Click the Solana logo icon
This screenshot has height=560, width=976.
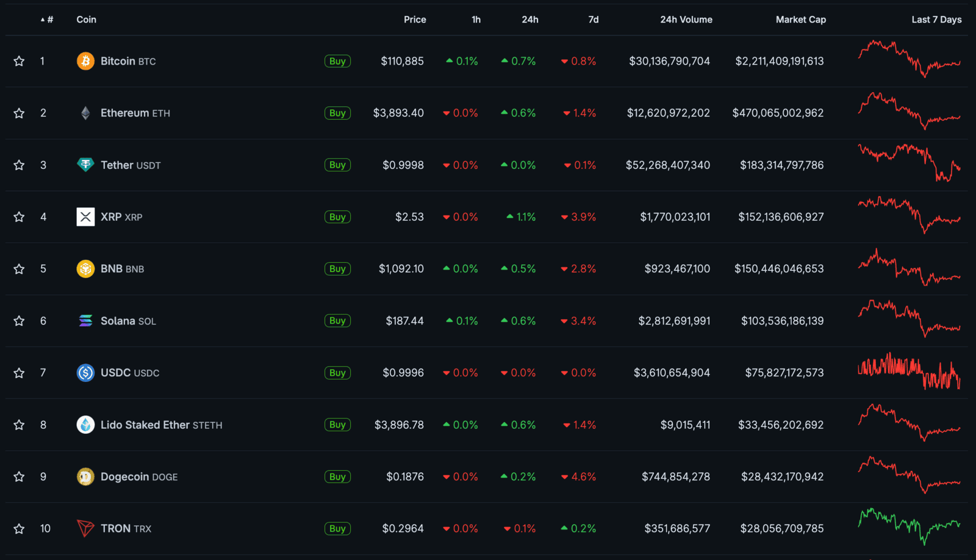(85, 321)
